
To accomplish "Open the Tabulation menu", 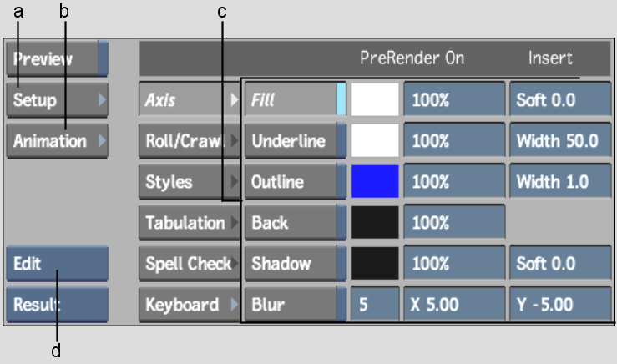I will (190, 222).
